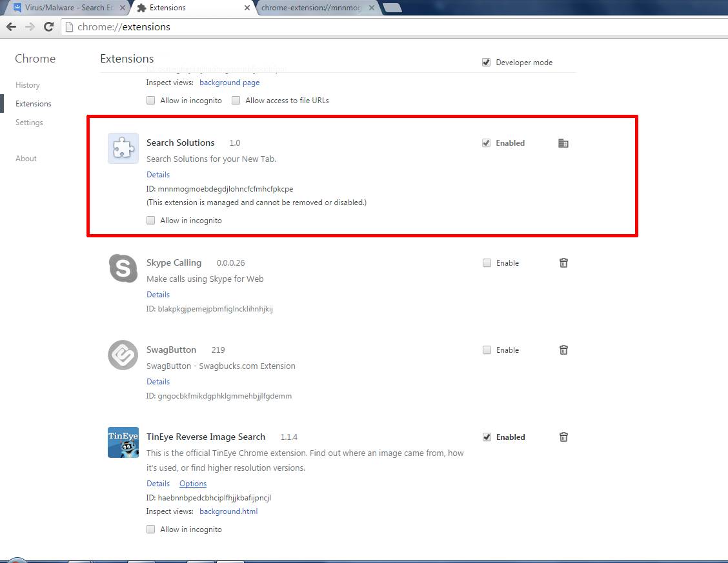Remove Skype Calling with trash icon
This screenshot has width=728, height=563.
(563, 263)
